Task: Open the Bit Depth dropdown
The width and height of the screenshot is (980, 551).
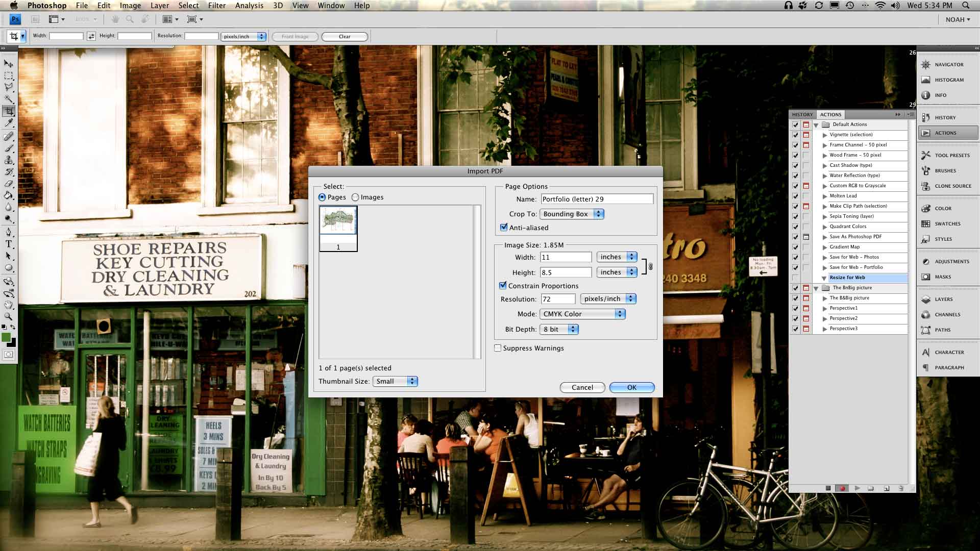Action: [x=559, y=329]
